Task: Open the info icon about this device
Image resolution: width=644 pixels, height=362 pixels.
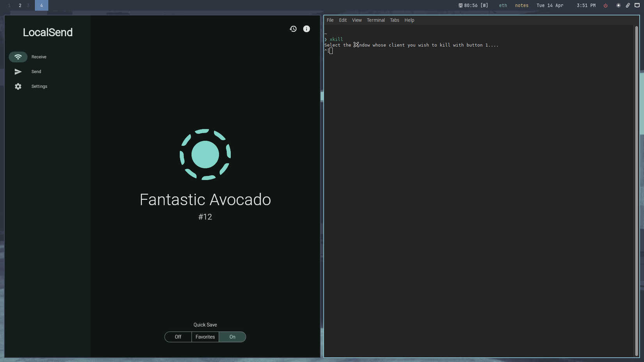Action: [306, 28]
